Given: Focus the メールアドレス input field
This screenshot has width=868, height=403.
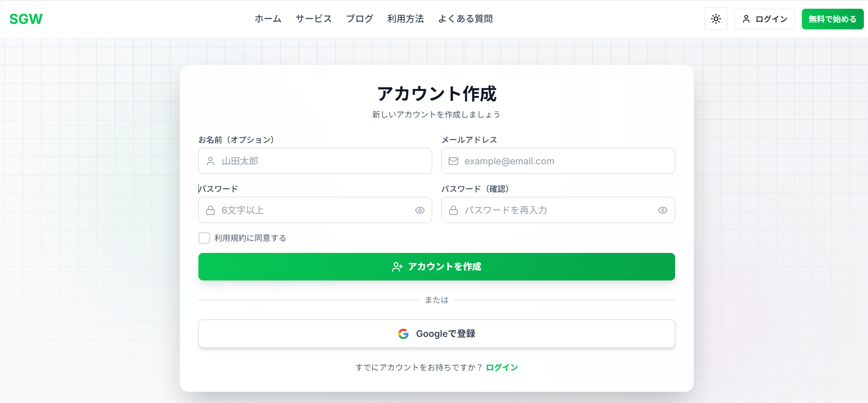Looking at the screenshot, I should [565, 161].
